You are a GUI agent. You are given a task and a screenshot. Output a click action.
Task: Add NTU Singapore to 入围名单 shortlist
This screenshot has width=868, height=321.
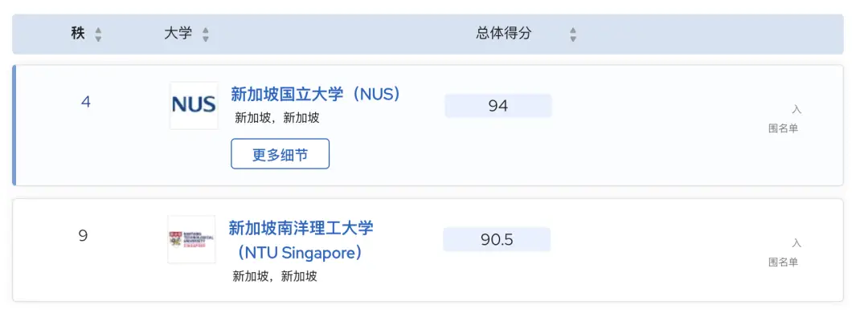(784, 252)
